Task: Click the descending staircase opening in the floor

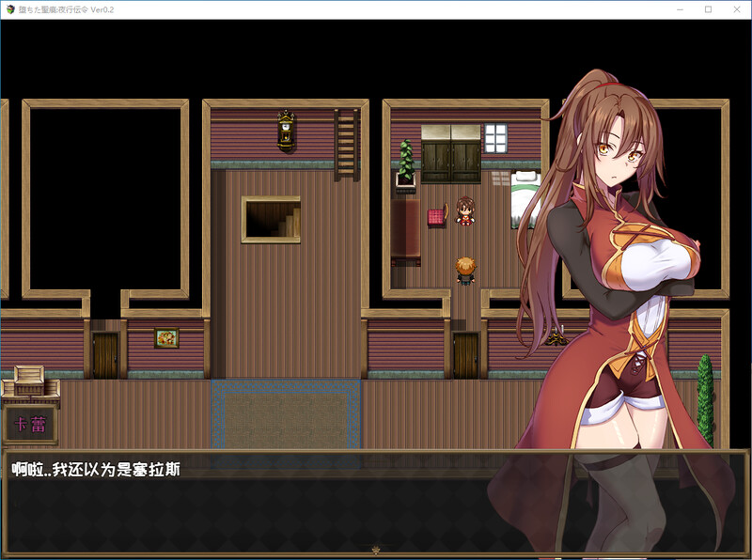Action: (271, 220)
